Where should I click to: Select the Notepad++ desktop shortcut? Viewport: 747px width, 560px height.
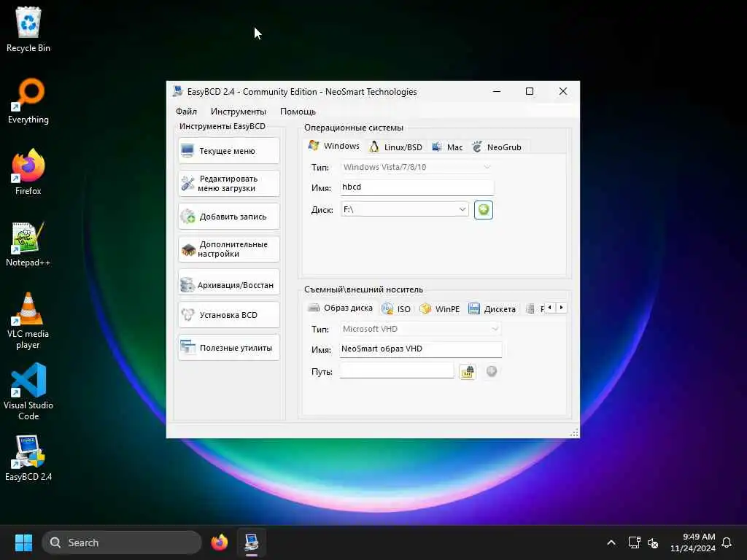tap(28, 244)
